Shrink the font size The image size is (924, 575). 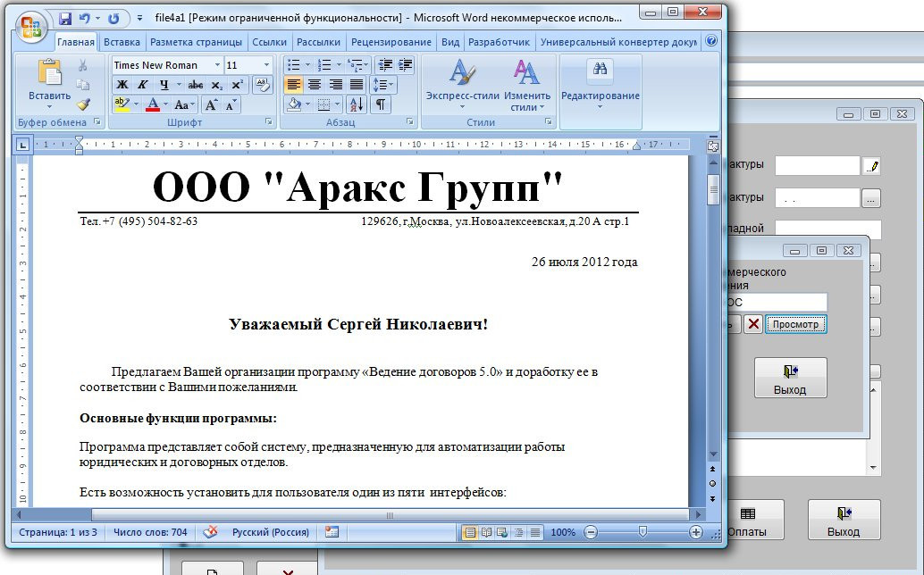pos(231,104)
